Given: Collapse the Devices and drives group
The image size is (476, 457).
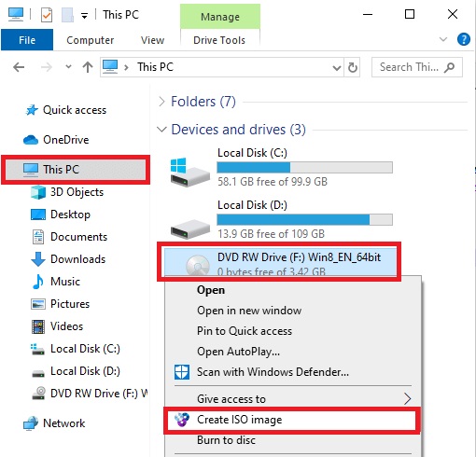Looking at the screenshot, I should pyautogui.click(x=161, y=130).
